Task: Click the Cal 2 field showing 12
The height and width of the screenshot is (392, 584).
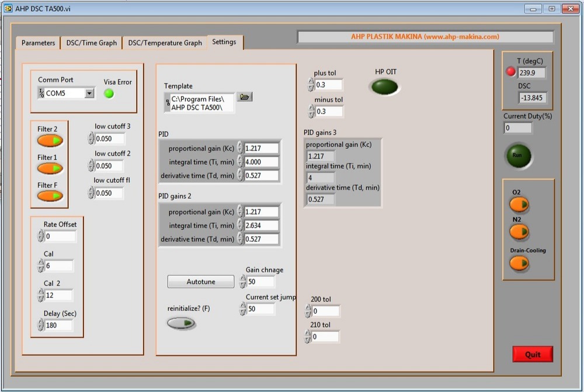Action: click(x=59, y=295)
